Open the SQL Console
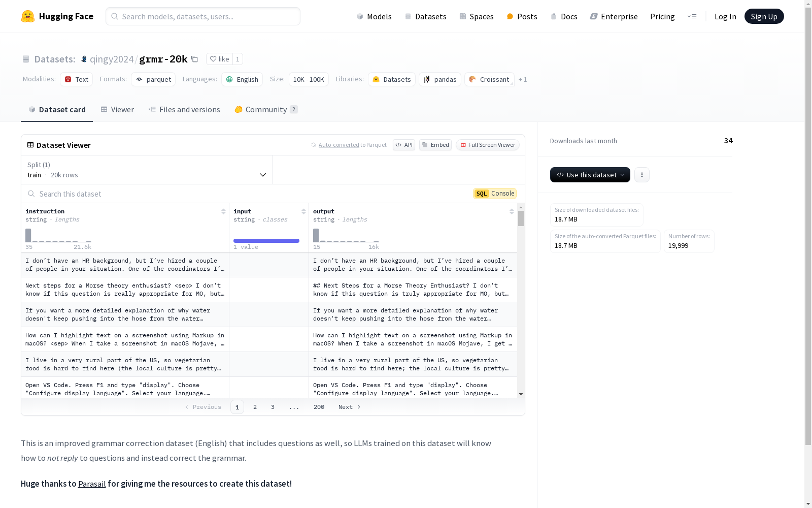Image resolution: width=812 pixels, height=508 pixels. pos(495,194)
